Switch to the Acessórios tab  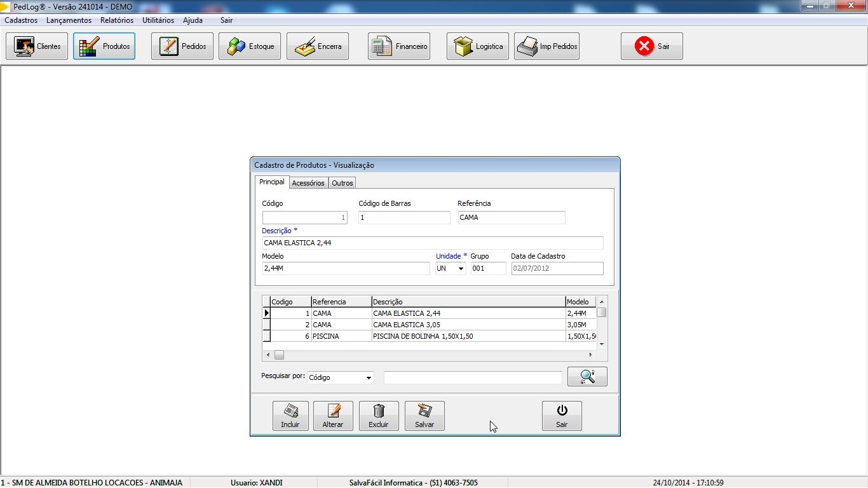308,183
